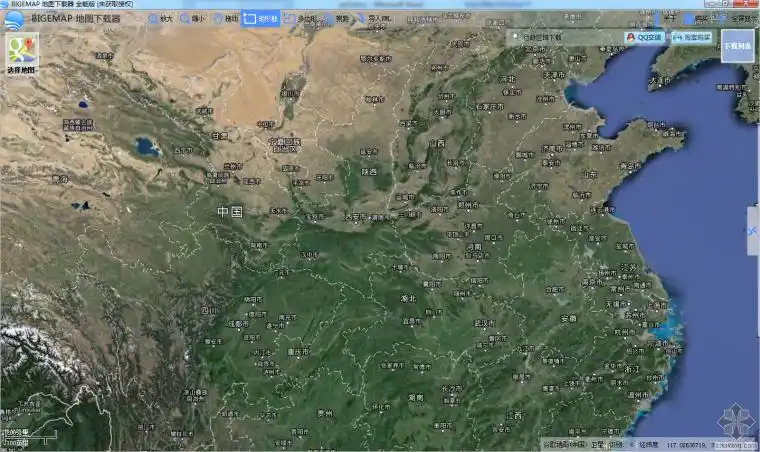Open the 下载列表 download list panel
The height and width of the screenshot is (452, 760).
(x=737, y=46)
